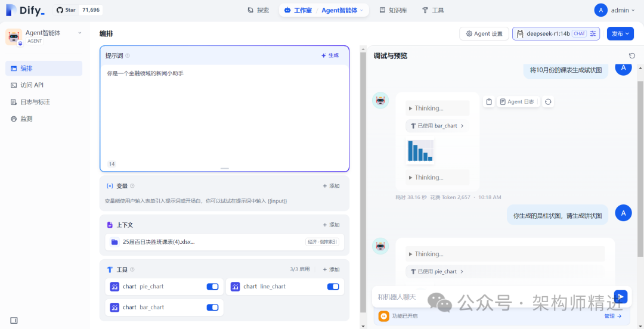Click the Agent智能体 robot app icon
Viewport: 644px width, 329px height.
(14, 36)
